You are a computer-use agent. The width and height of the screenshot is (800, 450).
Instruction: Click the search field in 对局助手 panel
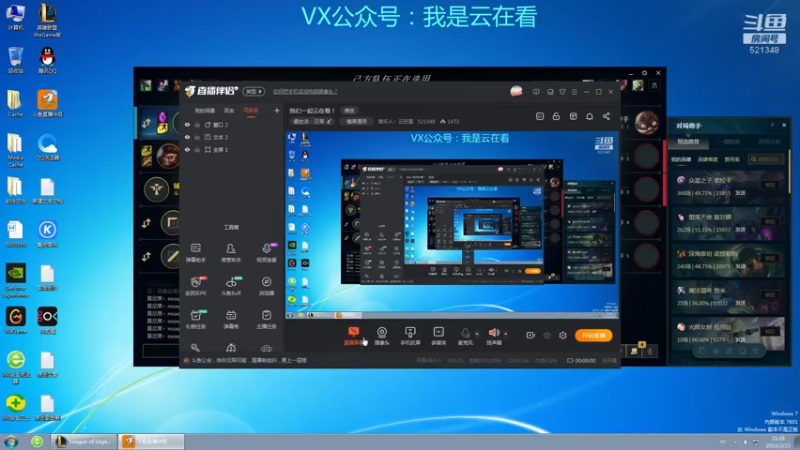click(765, 159)
